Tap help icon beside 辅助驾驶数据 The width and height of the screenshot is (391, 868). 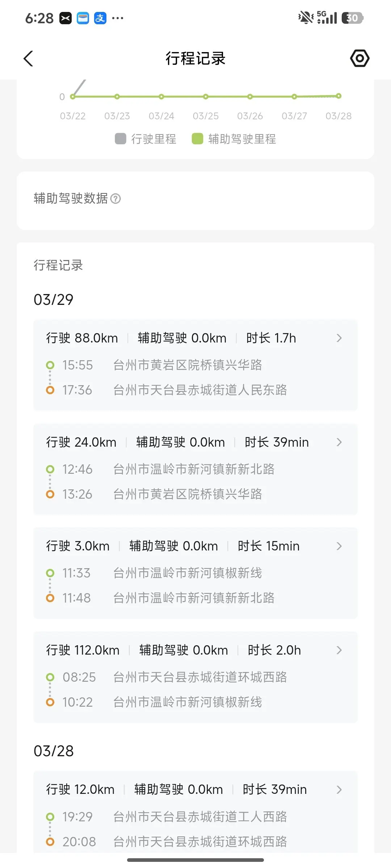pos(115,199)
